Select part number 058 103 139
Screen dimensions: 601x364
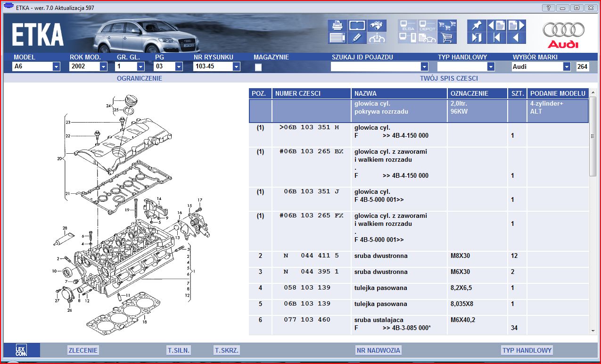pos(307,288)
